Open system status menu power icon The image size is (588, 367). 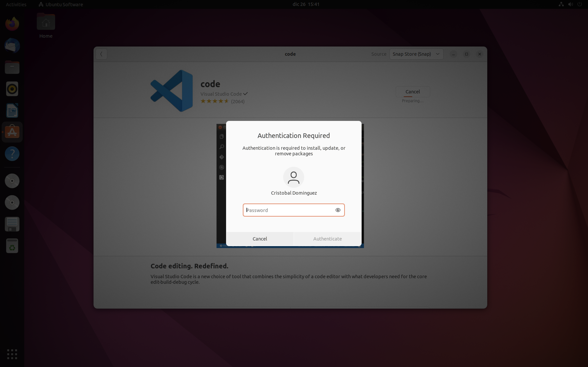(579, 4)
